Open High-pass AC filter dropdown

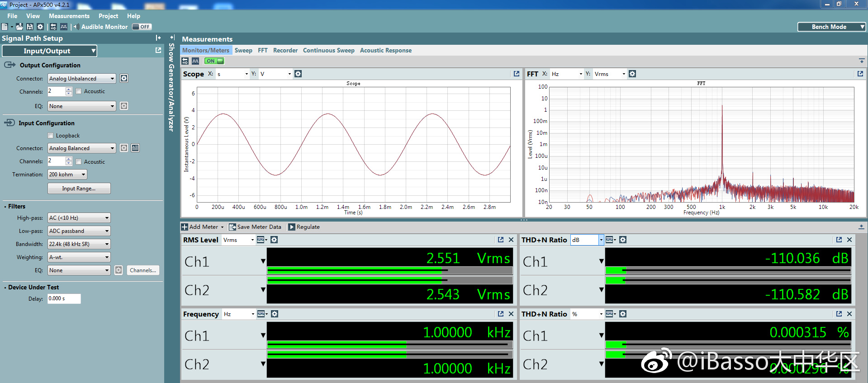pos(79,218)
